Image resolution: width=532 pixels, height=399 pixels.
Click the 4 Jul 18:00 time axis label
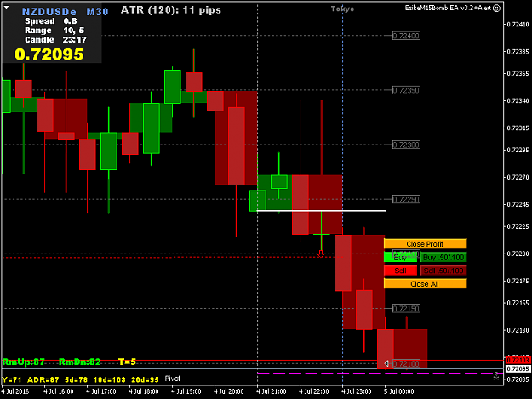pyautogui.click(x=144, y=391)
